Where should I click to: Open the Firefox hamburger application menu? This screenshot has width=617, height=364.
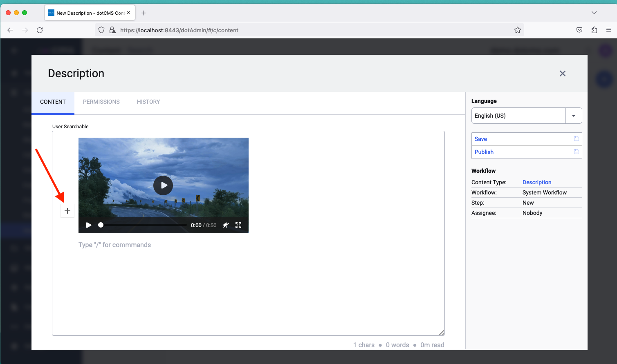coord(609,30)
